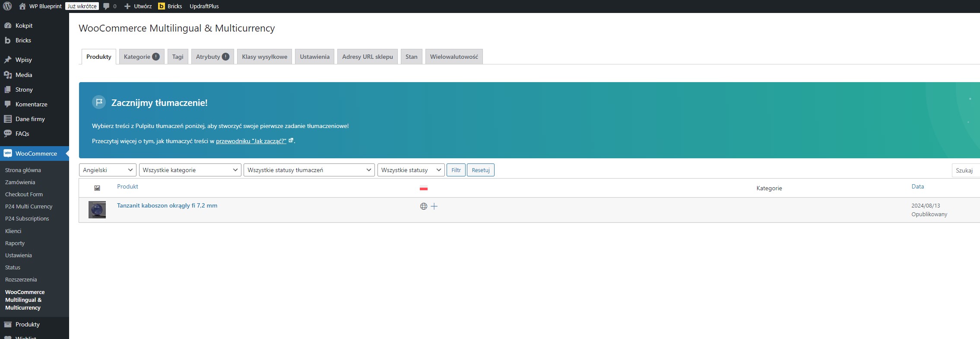Switch to the Produkty tab

tap(99, 57)
